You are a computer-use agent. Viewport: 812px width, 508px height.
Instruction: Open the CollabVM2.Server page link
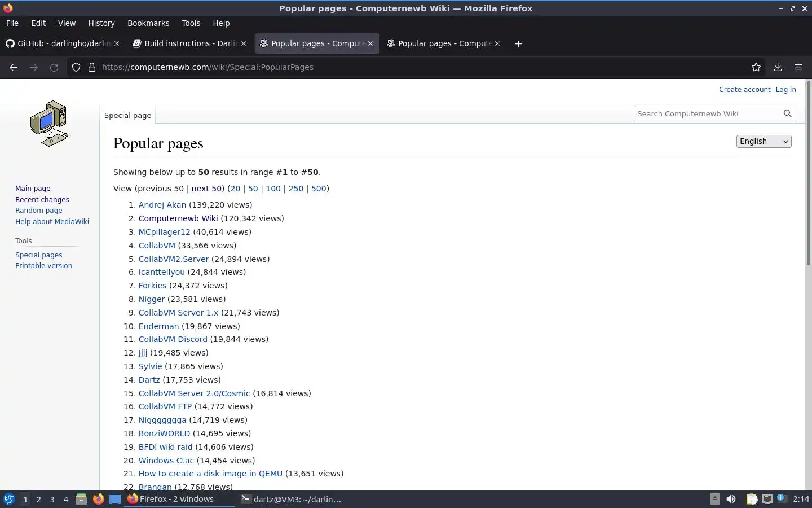pyautogui.click(x=174, y=259)
